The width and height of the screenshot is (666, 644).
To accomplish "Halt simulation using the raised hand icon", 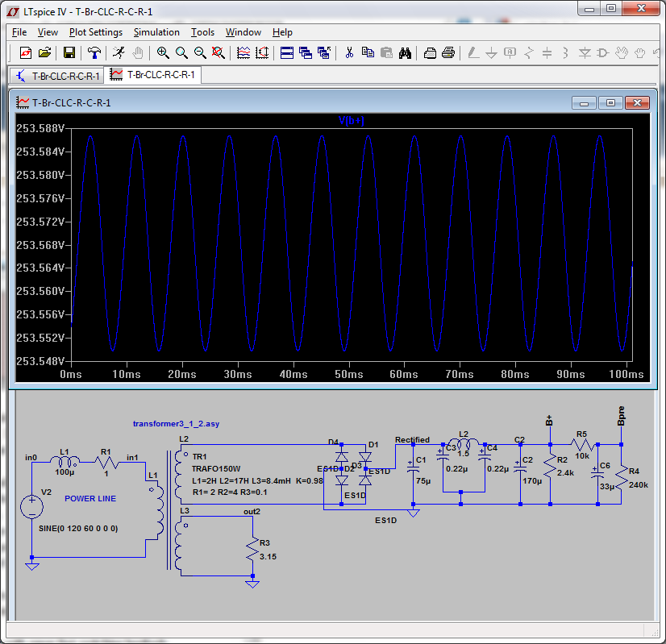I will click(137, 53).
